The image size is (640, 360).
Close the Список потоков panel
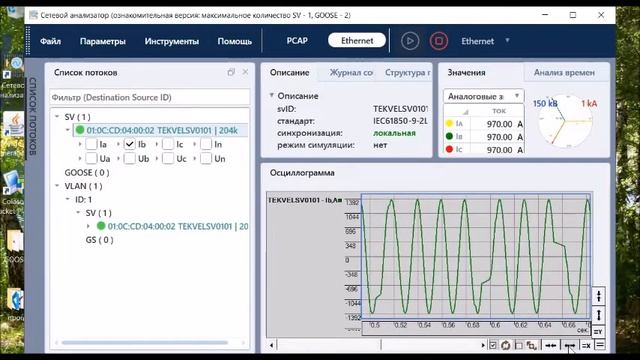point(245,72)
